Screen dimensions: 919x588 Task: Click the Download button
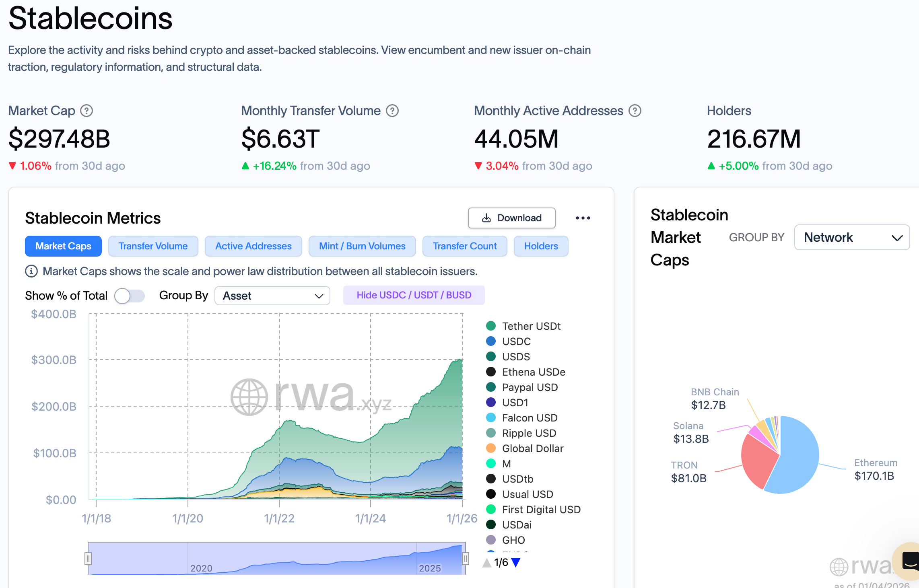[x=511, y=218]
